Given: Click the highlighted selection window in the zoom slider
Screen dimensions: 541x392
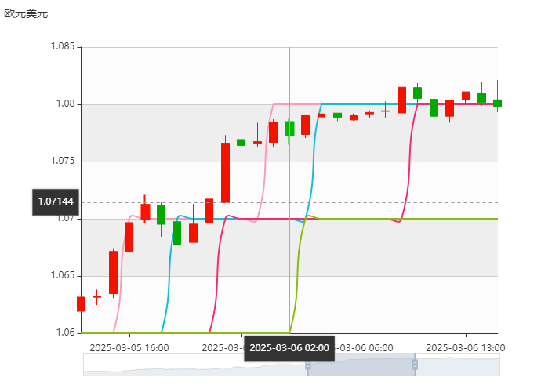Looking at the screenshot, I should [361, 365].
